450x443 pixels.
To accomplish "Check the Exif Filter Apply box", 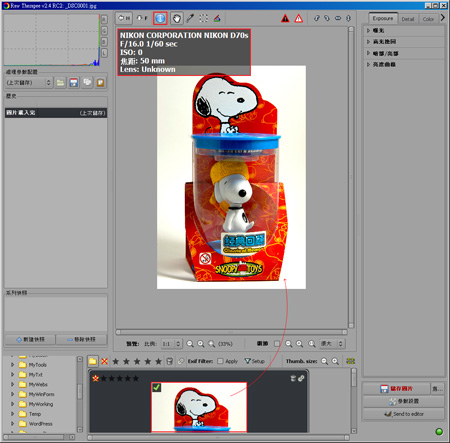I will (220, 361).
